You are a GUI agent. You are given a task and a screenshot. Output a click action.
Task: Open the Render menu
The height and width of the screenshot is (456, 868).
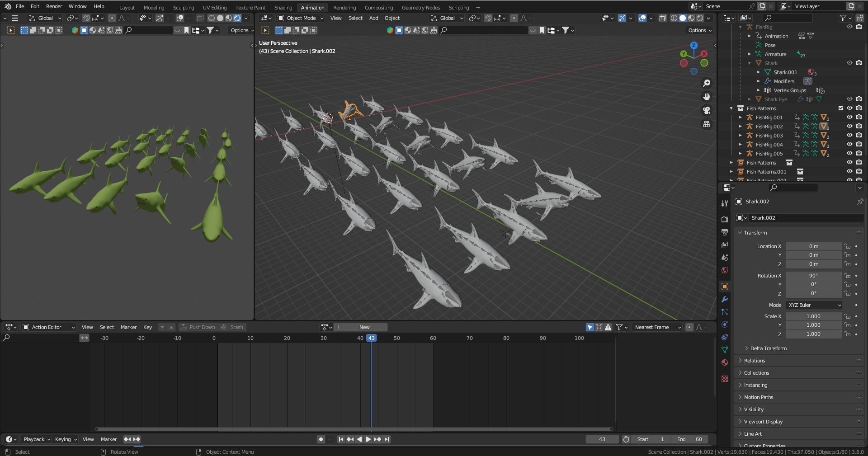click(x=54, y=6)
